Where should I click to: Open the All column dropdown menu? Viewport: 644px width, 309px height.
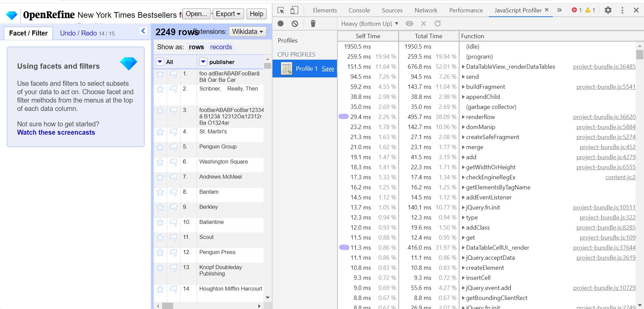[160, 62]
